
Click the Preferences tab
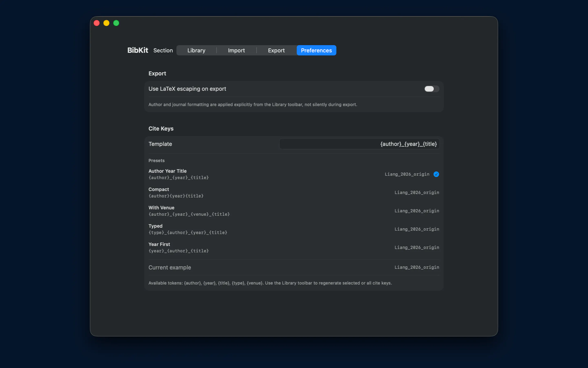pyautogui.click(x=316, y=50)
